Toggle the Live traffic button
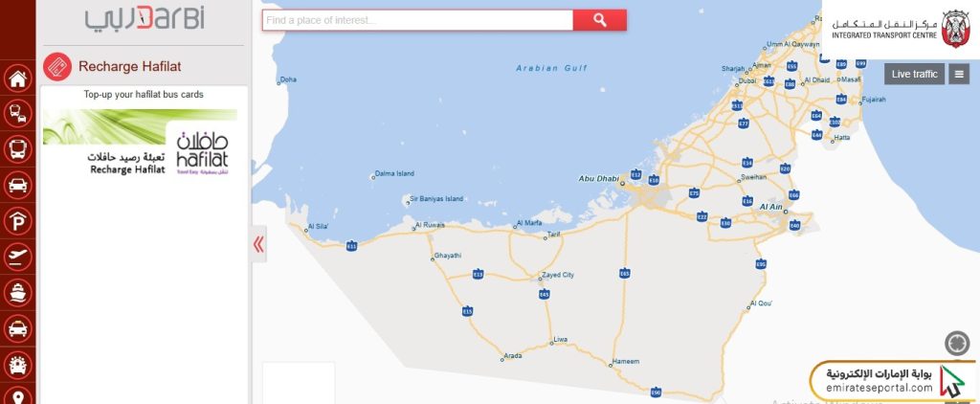The width and height of the screenshot is (980, 404). click(x=914, y=74)
